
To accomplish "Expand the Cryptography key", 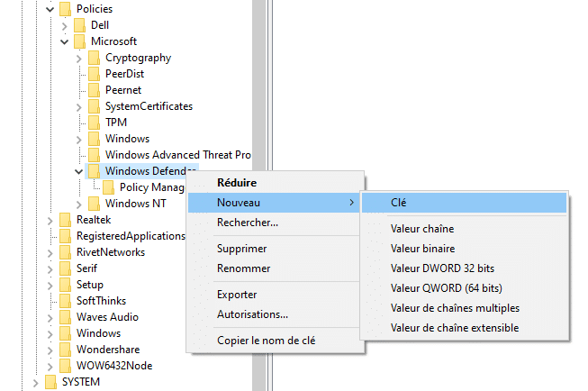I will [x=78, y=59].
